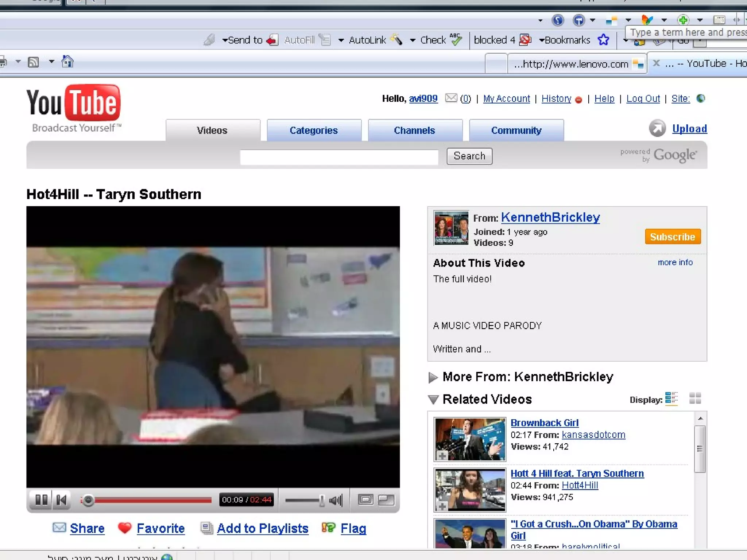Open the inbox envelope icon
The width and height of the screenshot is (747, 560).
click(451, 98)
